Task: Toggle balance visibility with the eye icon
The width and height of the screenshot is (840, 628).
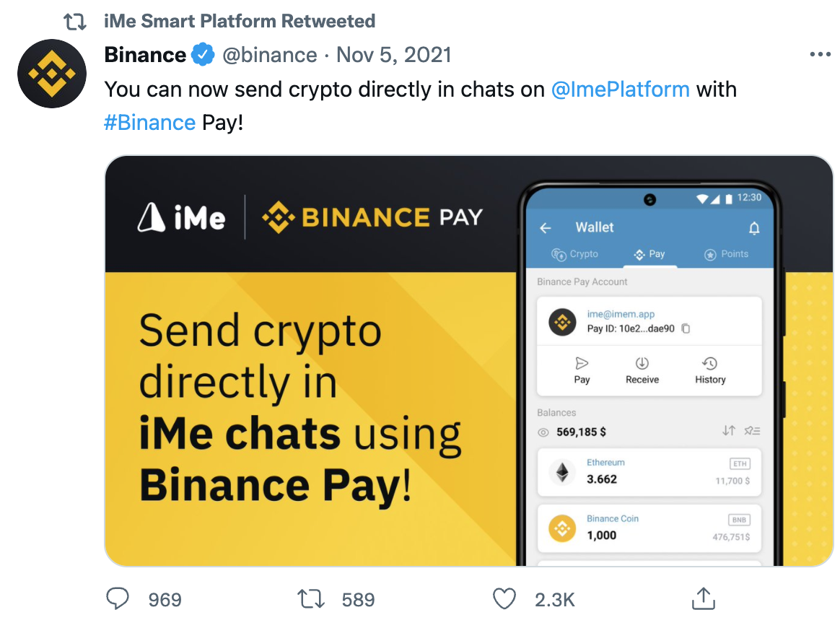Action: (x=543, y=431)
